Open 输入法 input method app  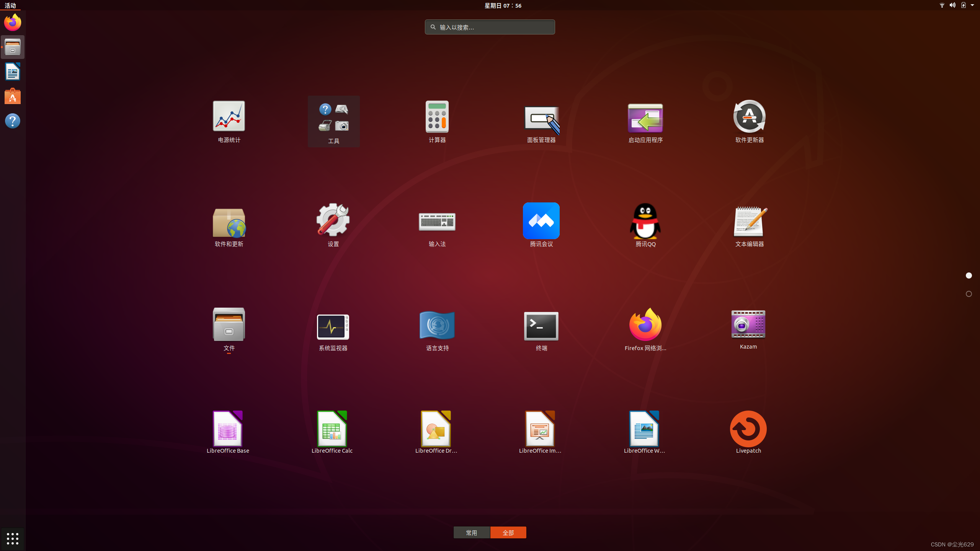[437, 226]
